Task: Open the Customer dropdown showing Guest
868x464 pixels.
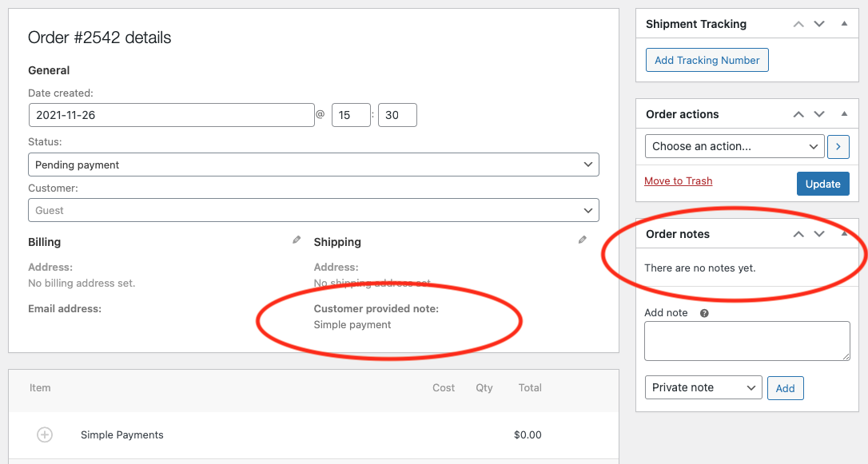Action: (x=313, y=210)
